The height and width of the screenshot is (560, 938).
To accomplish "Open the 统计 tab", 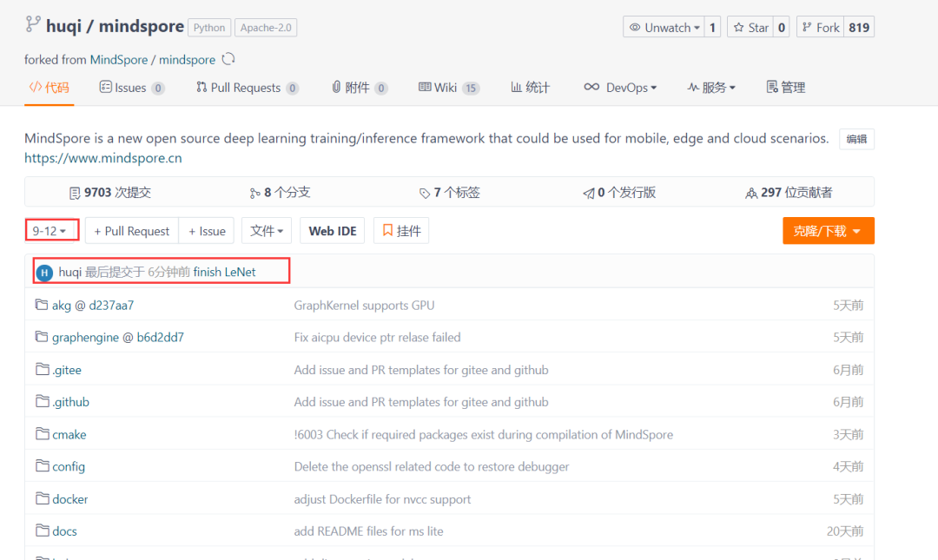I will click(x=530, y=88).
